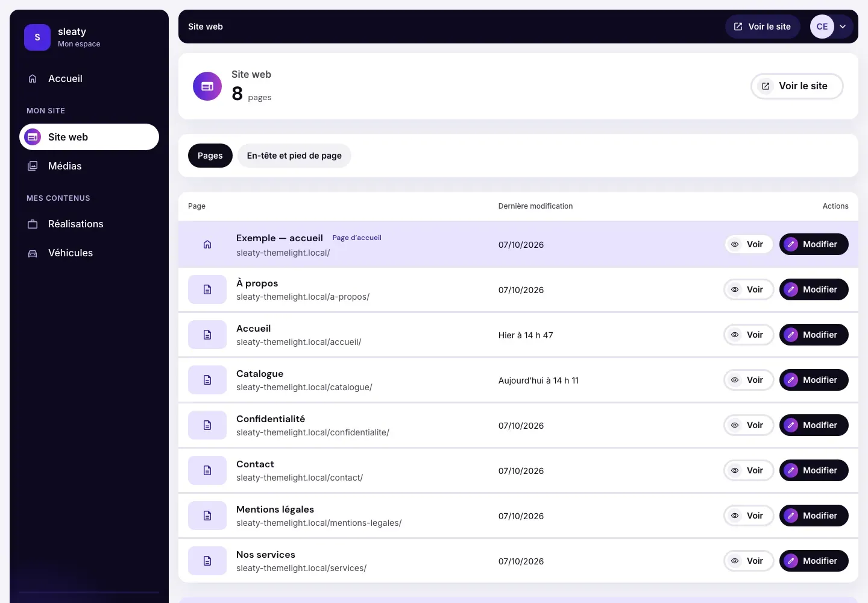Click the sleaty-themelight.local/catalogue/ URL text
This screenshot has height=603, width=868.
click(304, 387)
